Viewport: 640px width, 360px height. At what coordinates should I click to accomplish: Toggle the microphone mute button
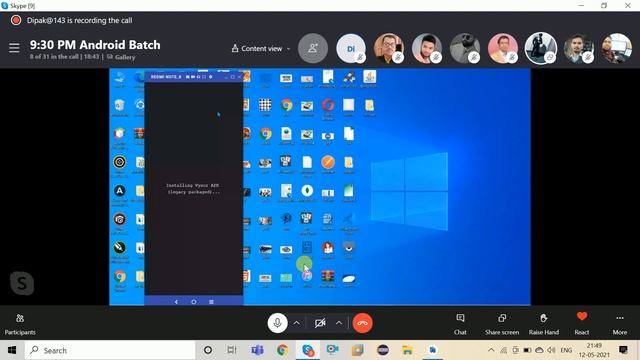click(277, 323)
